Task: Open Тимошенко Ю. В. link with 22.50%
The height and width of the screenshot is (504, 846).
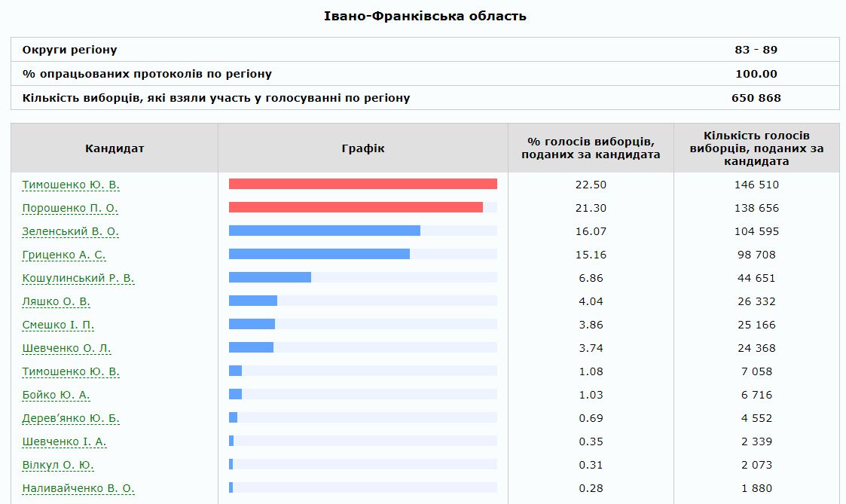Action: (71, 185)
